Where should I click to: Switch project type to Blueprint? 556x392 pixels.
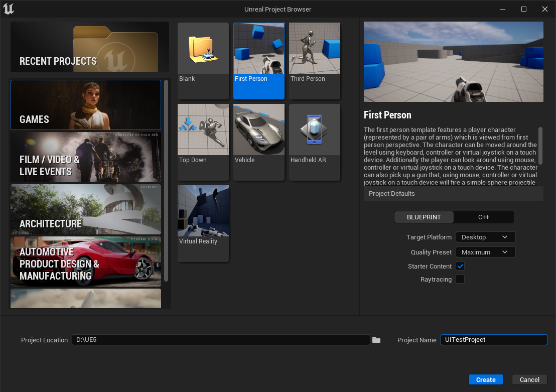(424, 217)
